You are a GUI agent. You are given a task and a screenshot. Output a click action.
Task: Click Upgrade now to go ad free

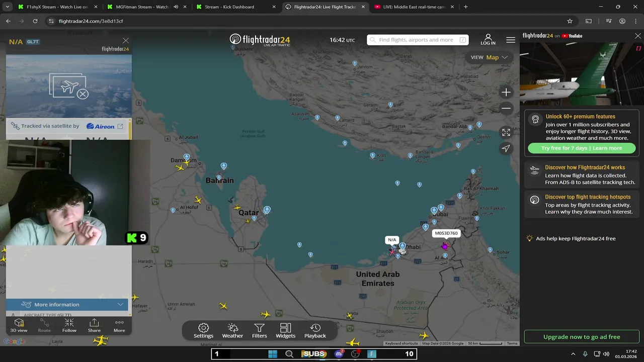point(582,337)
